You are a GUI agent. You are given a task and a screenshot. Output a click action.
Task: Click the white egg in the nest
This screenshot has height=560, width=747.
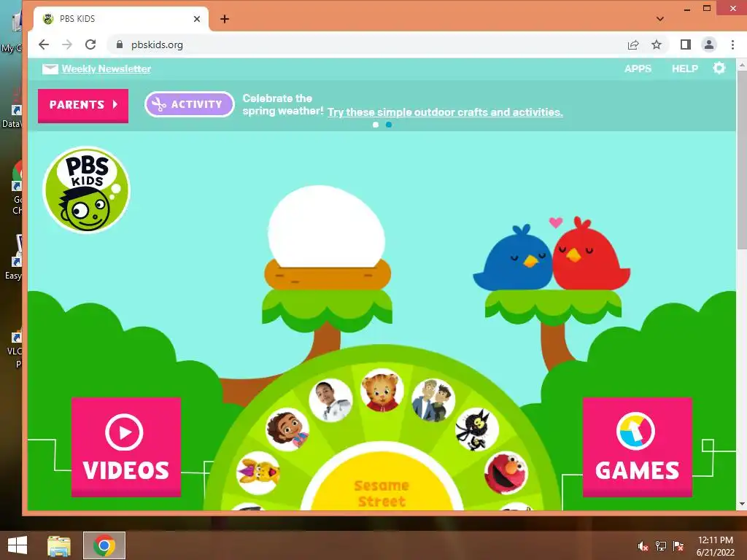[x=326, y=227]
